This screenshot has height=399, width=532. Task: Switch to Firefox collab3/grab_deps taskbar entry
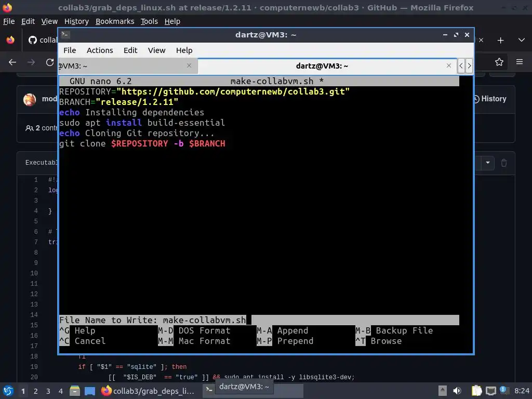tap(148, 391)
